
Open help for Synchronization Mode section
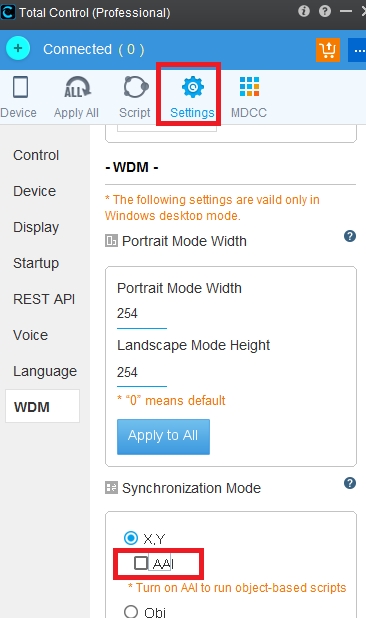(350, 483)
